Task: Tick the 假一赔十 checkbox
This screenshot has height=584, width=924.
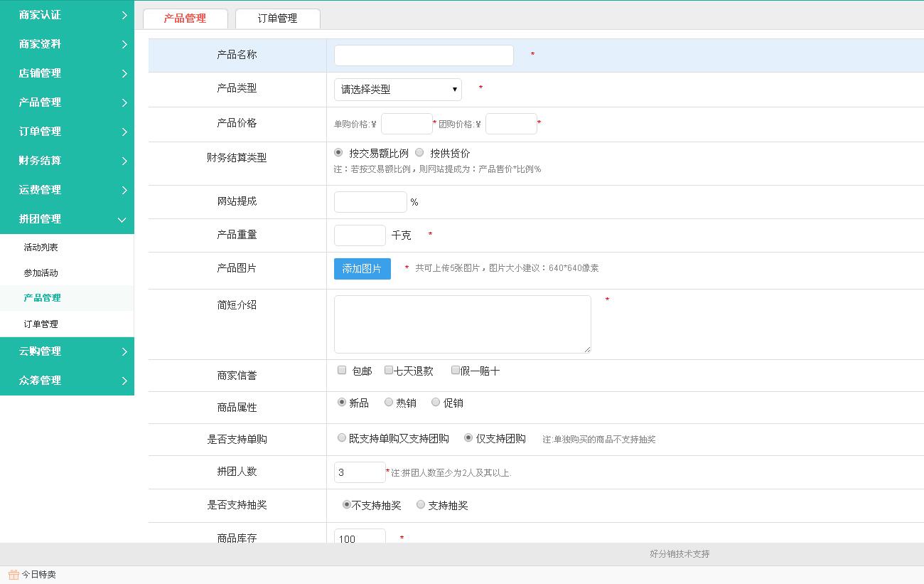Action: coord(456,370)
